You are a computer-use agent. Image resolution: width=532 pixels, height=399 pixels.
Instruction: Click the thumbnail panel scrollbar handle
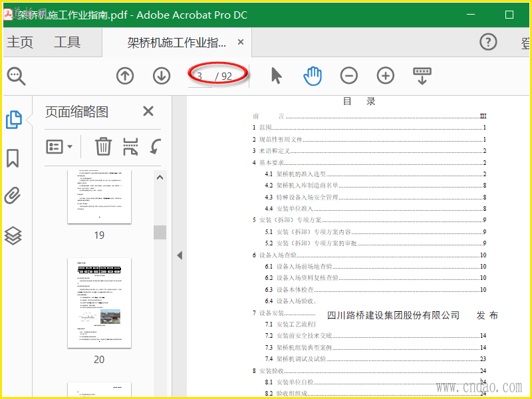[x=160, y=232]
